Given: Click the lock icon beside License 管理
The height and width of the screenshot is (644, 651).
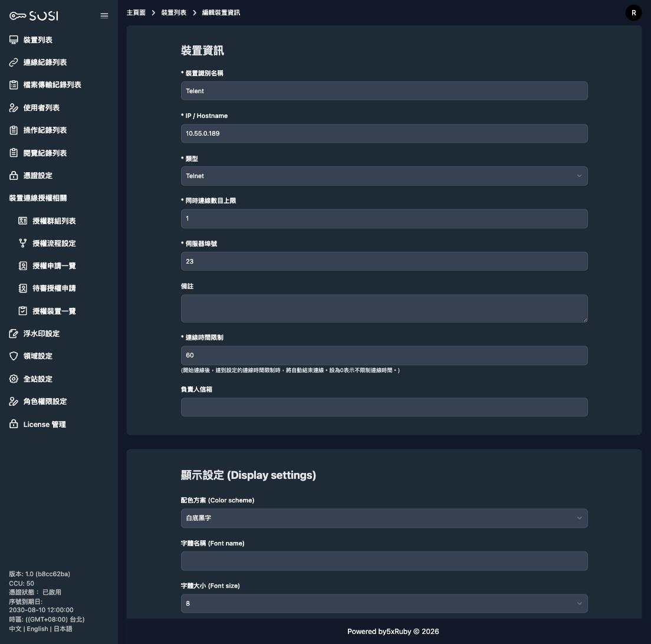Looking at the screenshot, I should point(14,424).
